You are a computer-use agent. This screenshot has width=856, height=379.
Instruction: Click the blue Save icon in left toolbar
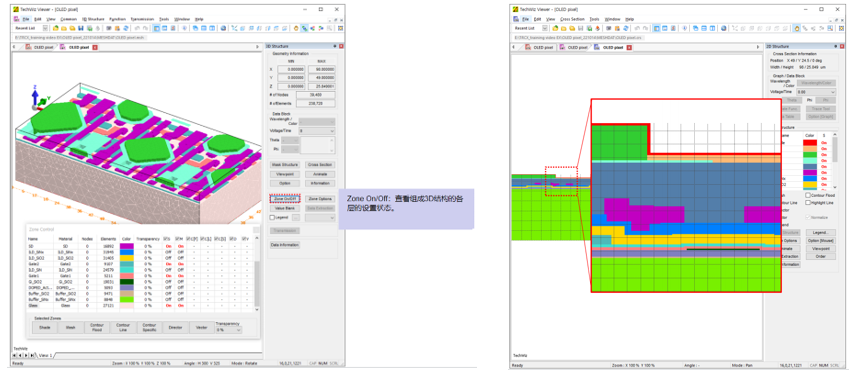click(81, 28)
